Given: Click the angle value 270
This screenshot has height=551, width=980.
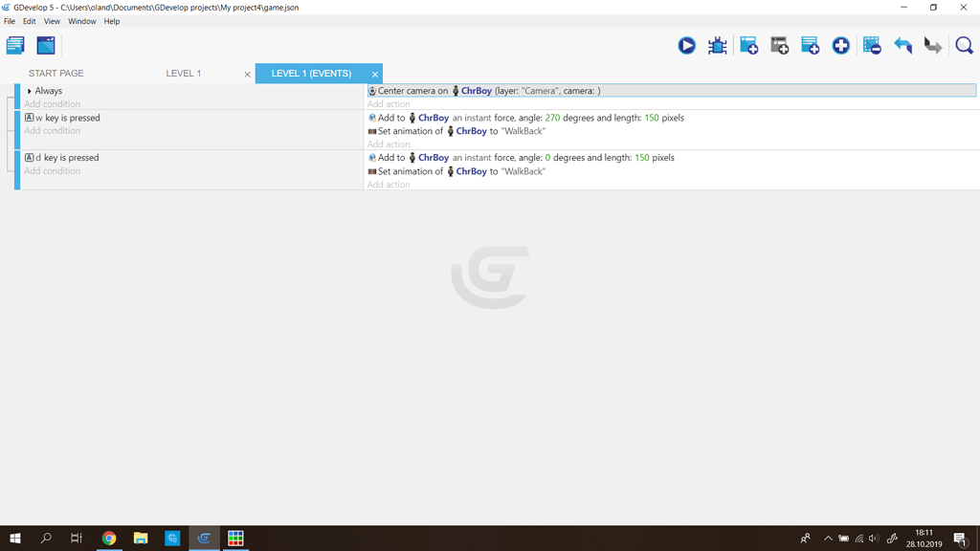Looking at the screenshot, I should (552, 118).
